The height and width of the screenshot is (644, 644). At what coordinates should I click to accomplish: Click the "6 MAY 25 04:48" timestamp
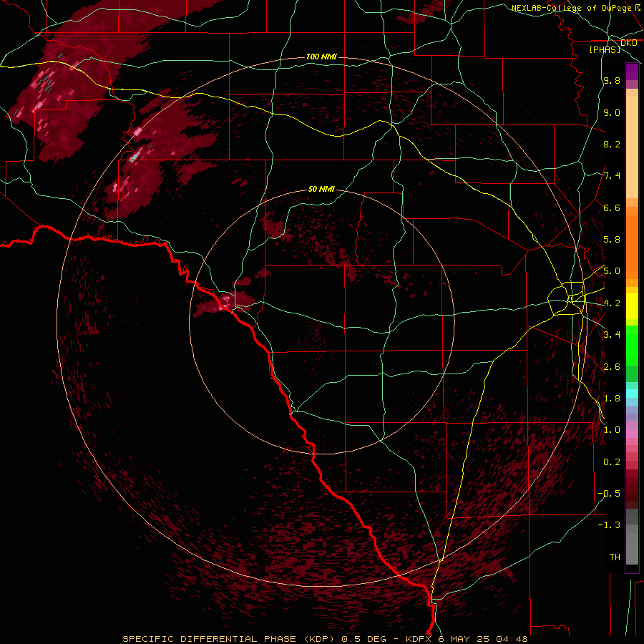483,639
